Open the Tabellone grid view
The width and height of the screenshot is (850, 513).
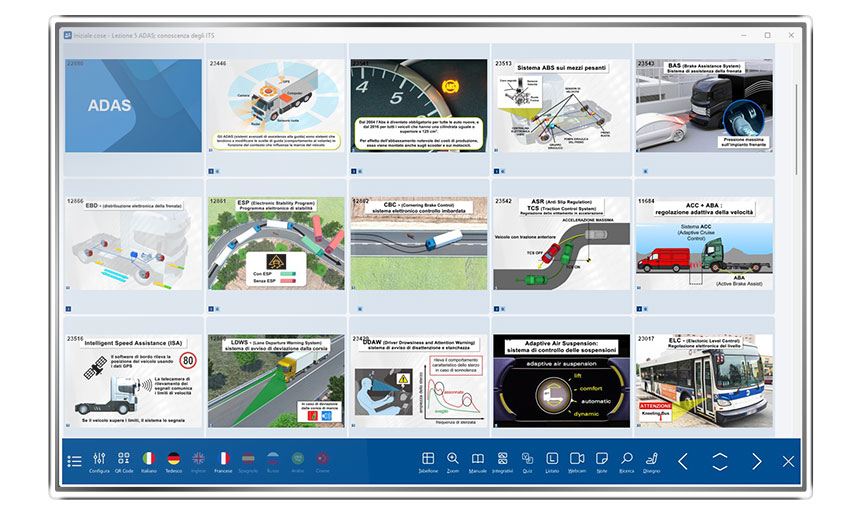428,460
